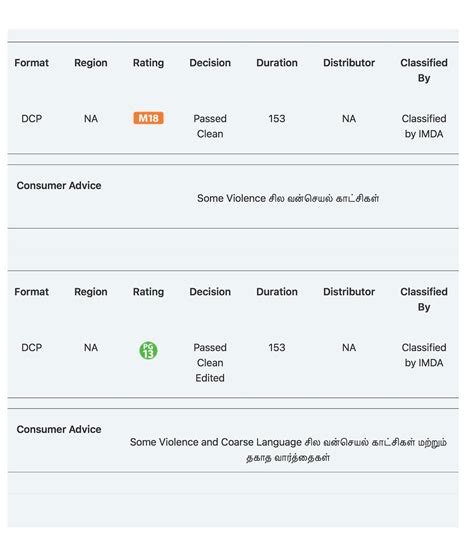This screenshot has width=474, height=556.
Task: Click the Duration header in first table
Action: coord(277,63)
